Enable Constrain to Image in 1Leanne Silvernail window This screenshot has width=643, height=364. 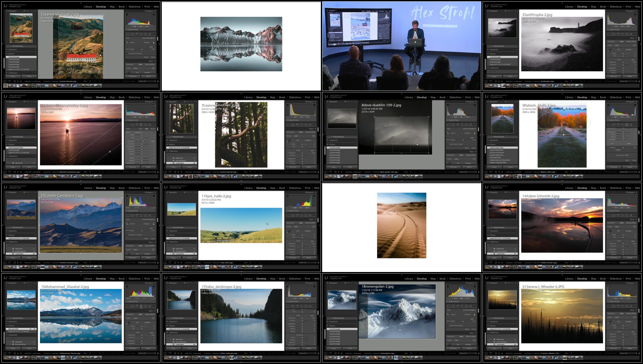(x=127, y=53)
